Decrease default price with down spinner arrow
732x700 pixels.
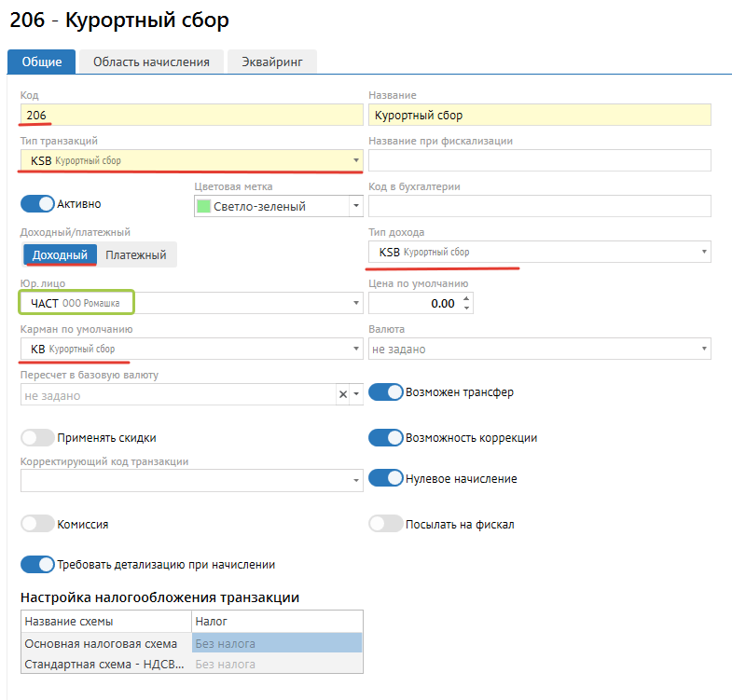point(468,308)
